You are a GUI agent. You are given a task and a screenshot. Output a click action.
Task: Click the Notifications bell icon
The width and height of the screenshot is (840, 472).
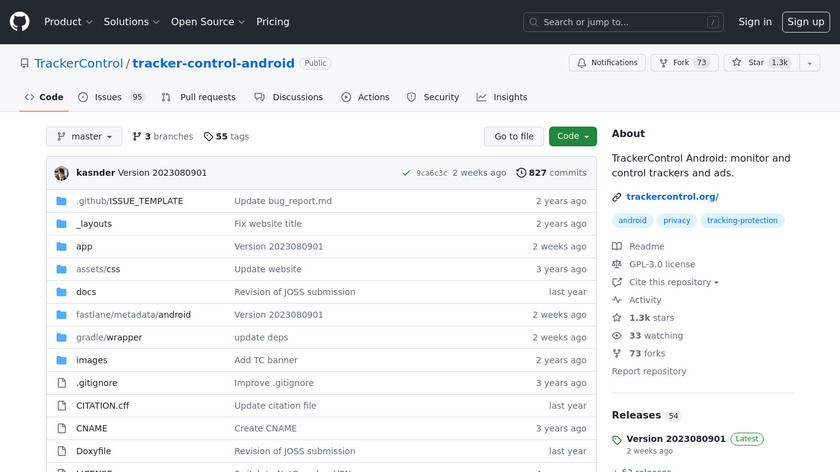click(x=581, y=63)
